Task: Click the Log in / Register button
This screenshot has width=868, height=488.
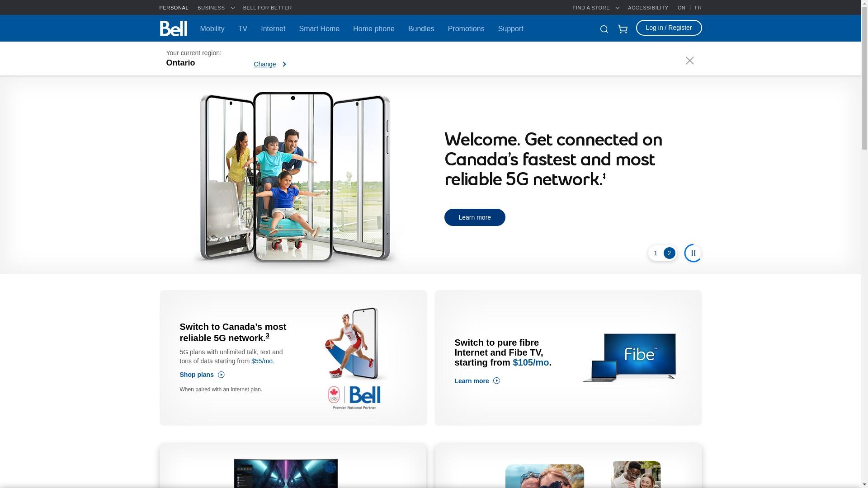Action: pos(669,28)
